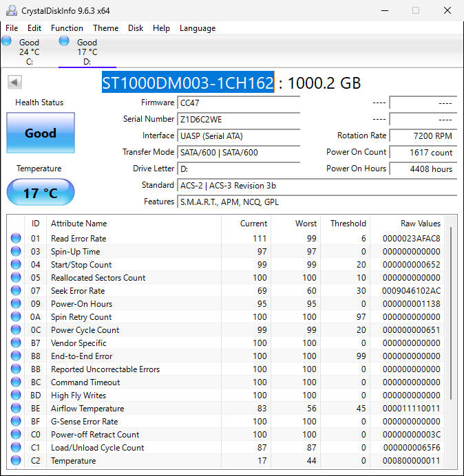Click the Serial Number field

[x=238, y=119]
